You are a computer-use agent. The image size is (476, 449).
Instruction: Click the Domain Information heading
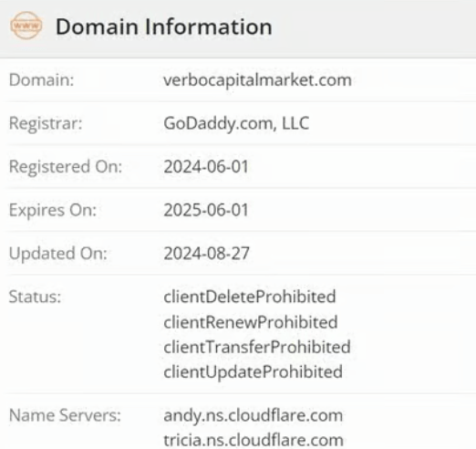point(164,26)
